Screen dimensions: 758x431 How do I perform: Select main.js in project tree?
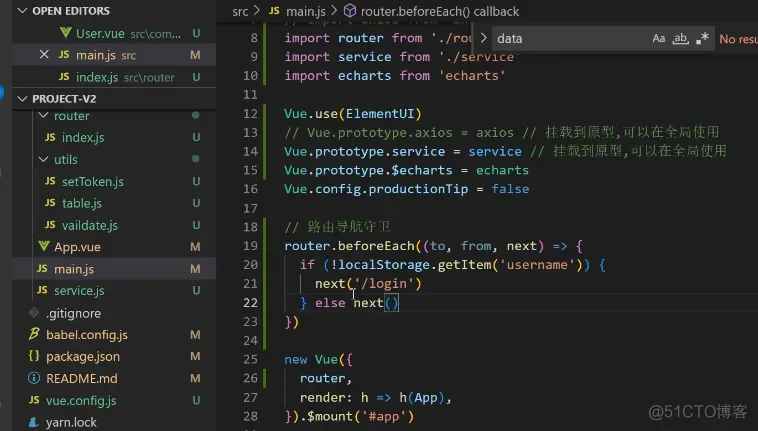pos(114,269)
